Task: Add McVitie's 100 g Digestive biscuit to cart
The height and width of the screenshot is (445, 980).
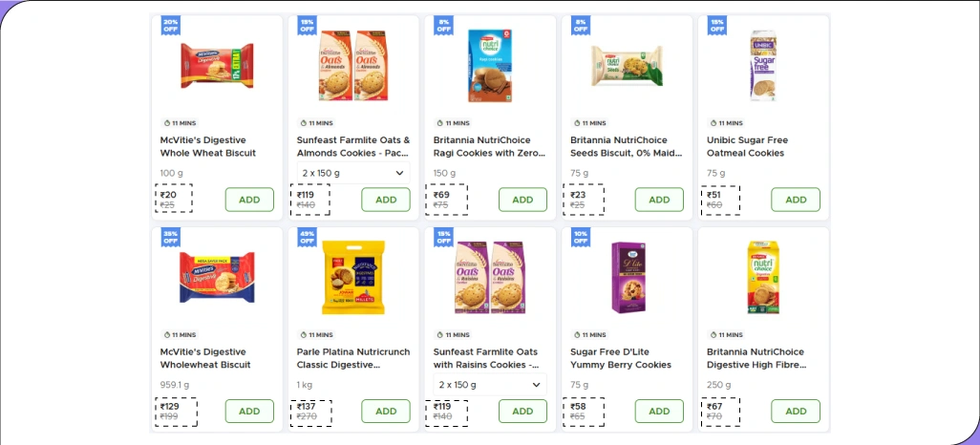Action: coord(249,200)
